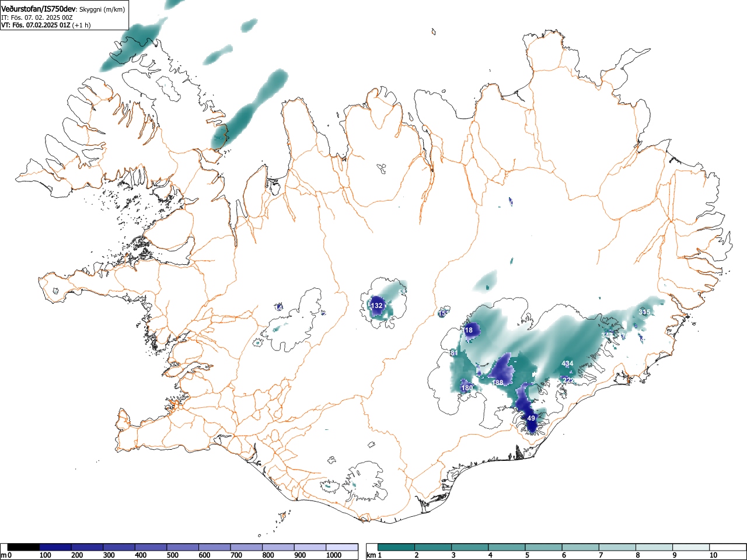Click the 'km' unit label in legend
The width and height of the screenshot is (747, 560).
(x=371, y=555)
